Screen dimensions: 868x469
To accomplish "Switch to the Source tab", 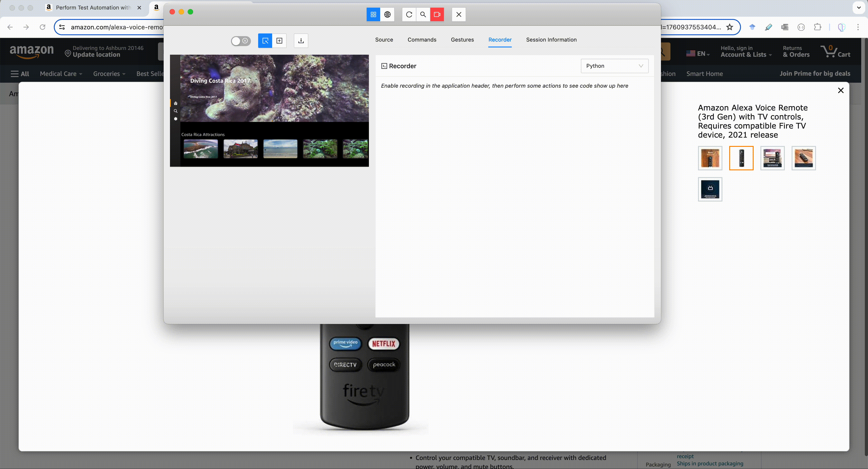I will point(384,40).
